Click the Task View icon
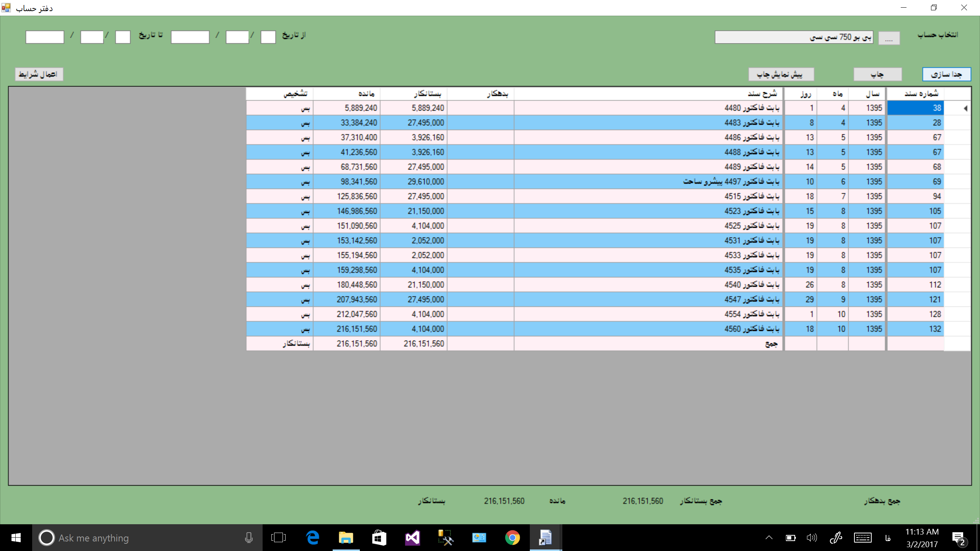The height and width of the screenshot is (551, 980). tap(278, 538)
